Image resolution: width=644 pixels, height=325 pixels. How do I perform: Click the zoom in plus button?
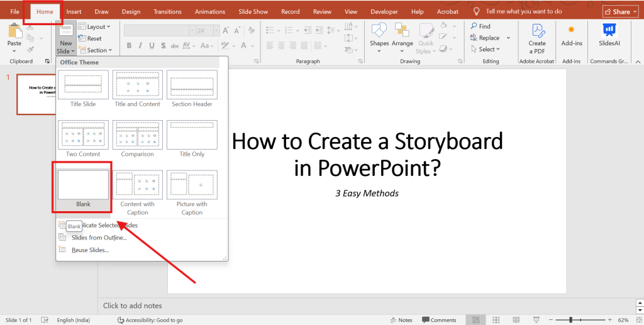tap(610, 320)
